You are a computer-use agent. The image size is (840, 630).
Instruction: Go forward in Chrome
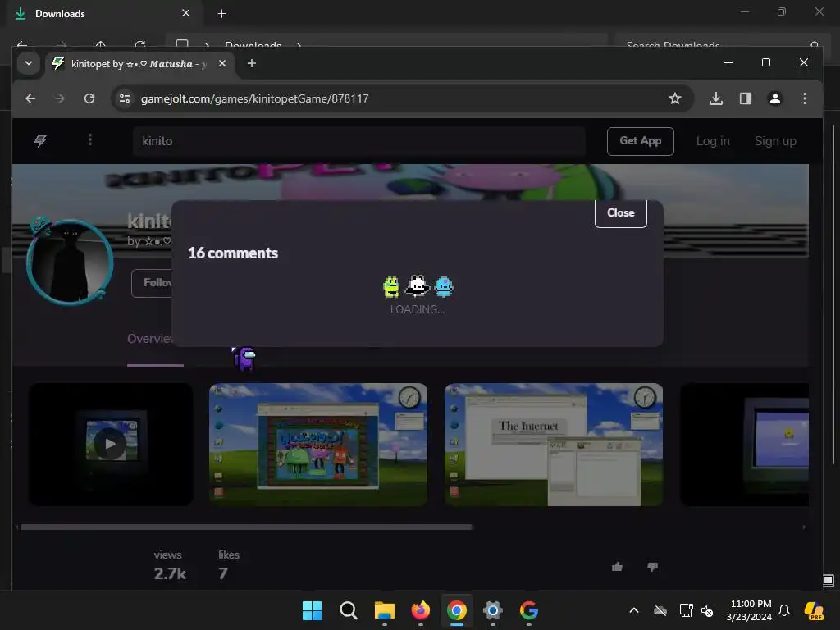click(59, 98)
